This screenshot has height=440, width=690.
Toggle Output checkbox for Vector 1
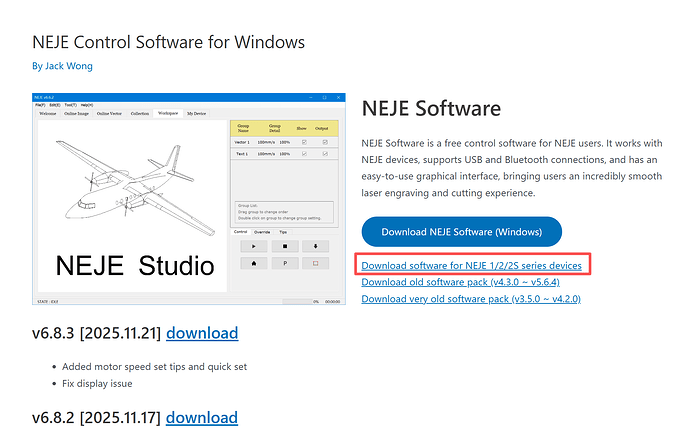tap(325, 143)
